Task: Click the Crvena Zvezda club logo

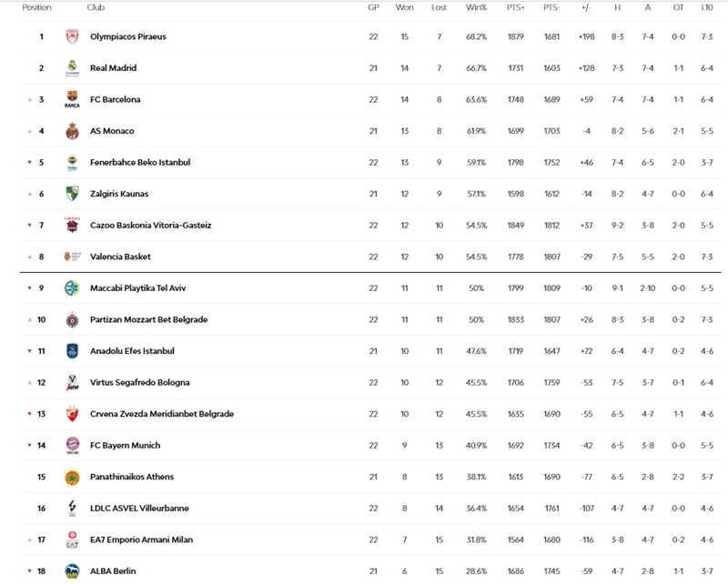Action: [x=72, y=414]
